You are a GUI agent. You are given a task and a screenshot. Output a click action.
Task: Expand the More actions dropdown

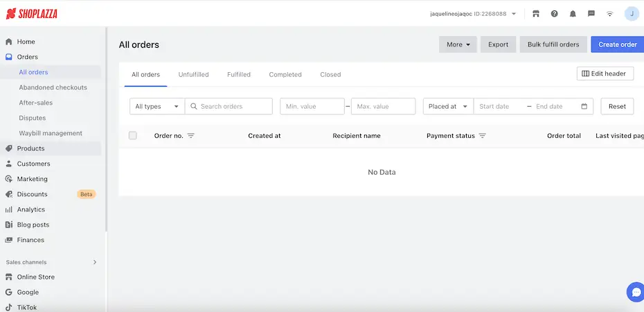[x=458, y=44]
